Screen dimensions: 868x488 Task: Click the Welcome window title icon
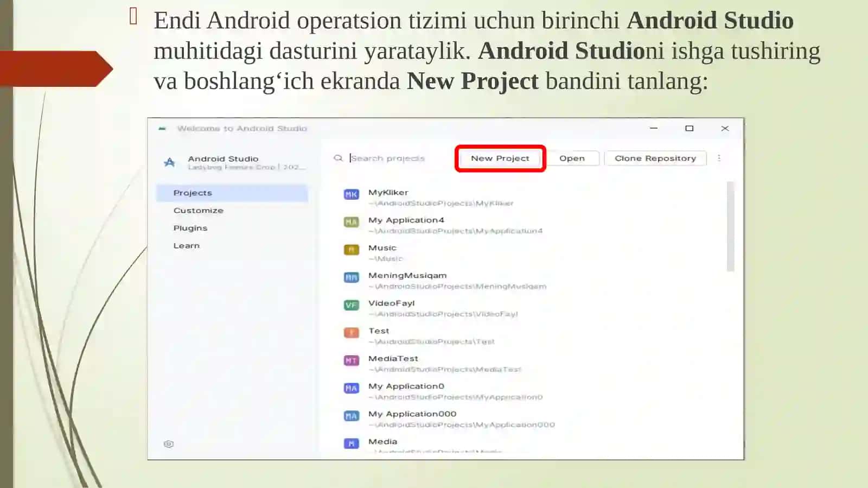pyautogui.click(x=162, y=129)
